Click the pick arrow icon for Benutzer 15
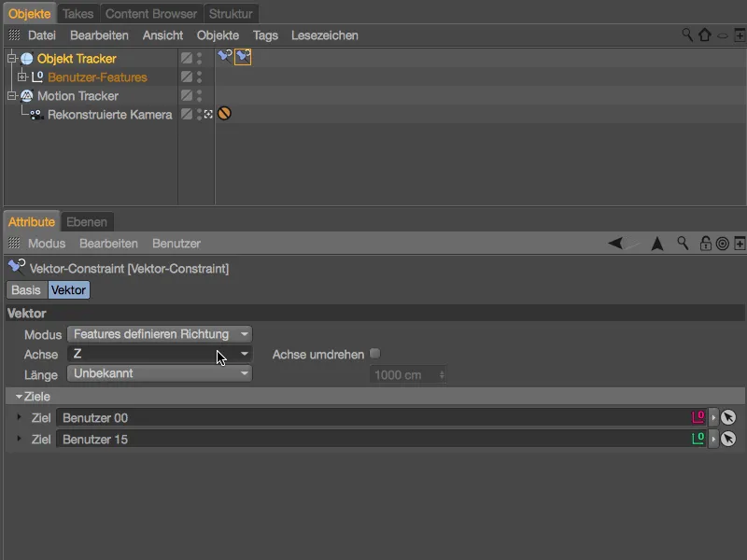This screenshot has width=747, height=560. pos(728,439)
